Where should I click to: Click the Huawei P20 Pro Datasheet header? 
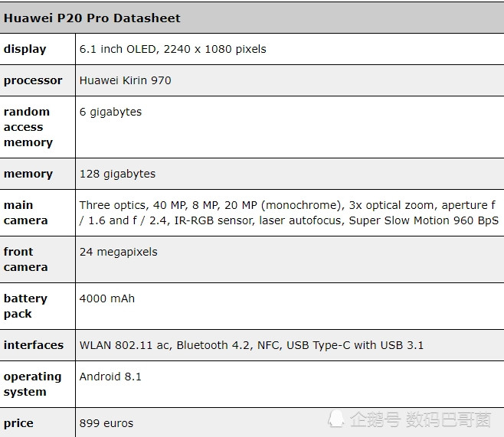click(92, 18)
